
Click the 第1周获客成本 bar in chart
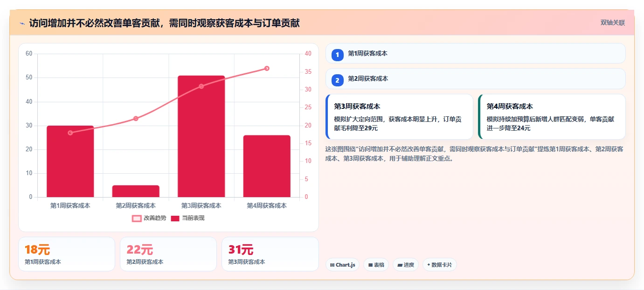tap(70, 161)
